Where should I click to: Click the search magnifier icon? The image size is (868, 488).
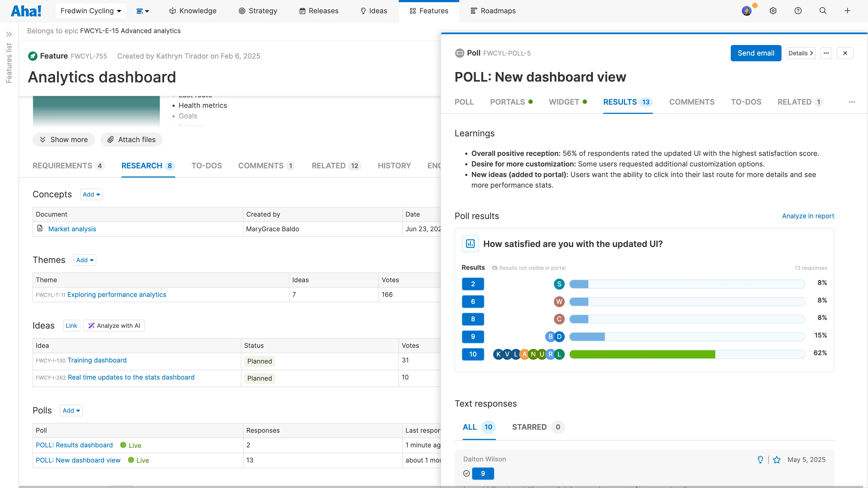point(823,11)
